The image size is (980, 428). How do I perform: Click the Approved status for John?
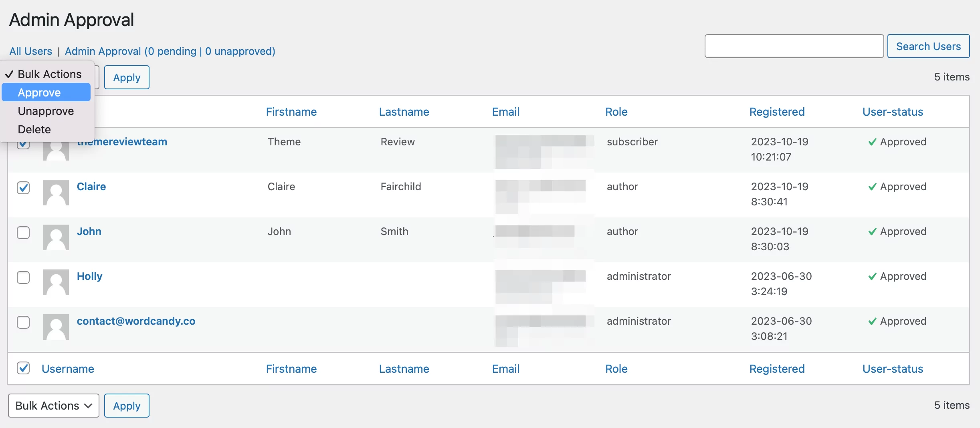[x=897, y=231]
